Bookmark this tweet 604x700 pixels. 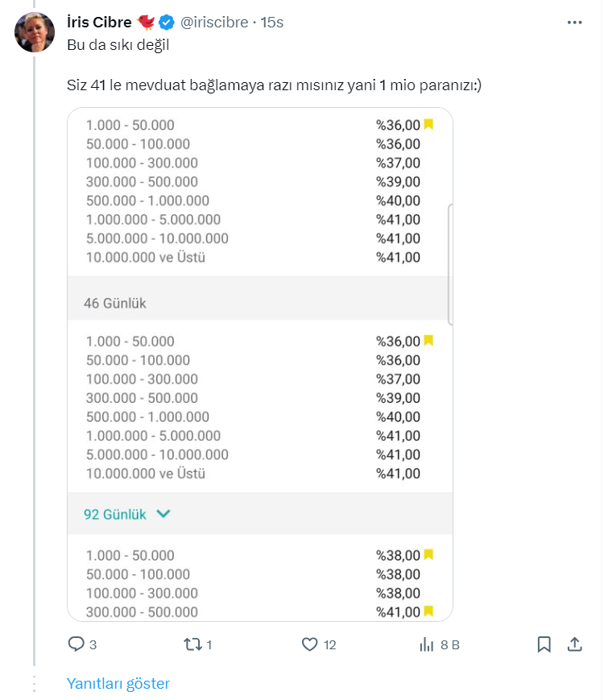coord(544,644)
